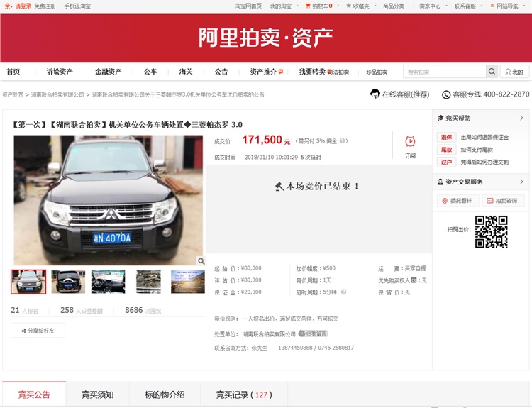532x408 pixels.
Task: Click the 订阅 alarm clock icon
Action: click(x=410, y=142)
